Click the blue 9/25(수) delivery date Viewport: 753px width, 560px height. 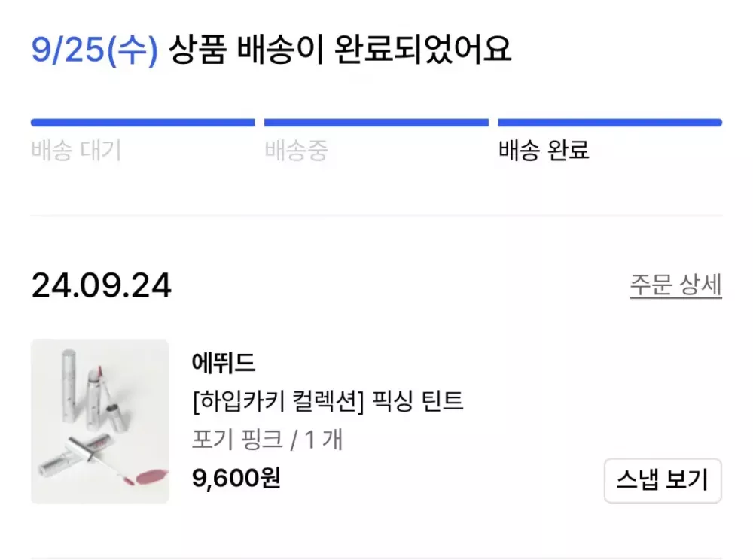(x=95, y=50)
